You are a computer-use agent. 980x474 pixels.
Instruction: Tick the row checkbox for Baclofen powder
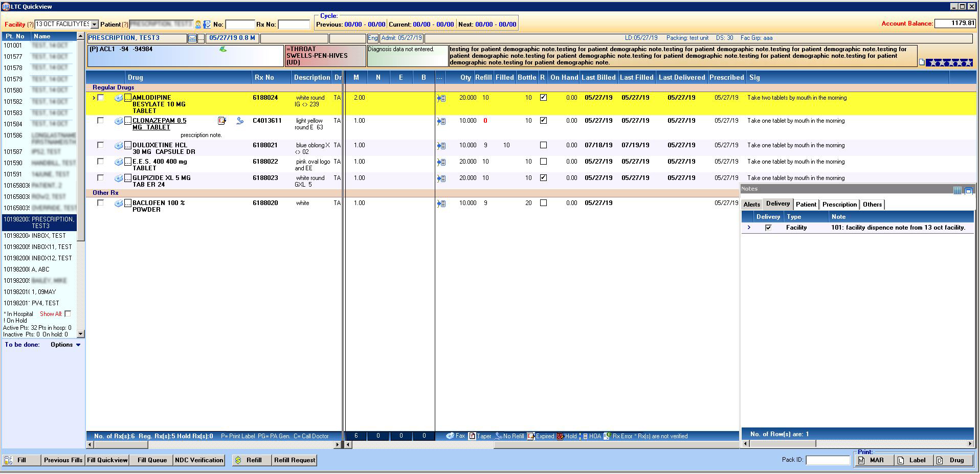100,203
